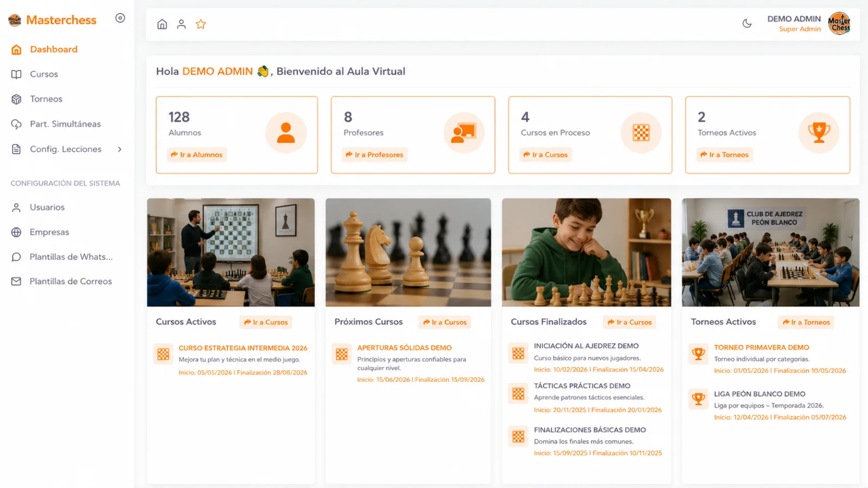Click the Part. Simultáneas icon in sidebar
Image resolution: width=868 pixels, height=488 pixels.
click(x=16, y=124)
